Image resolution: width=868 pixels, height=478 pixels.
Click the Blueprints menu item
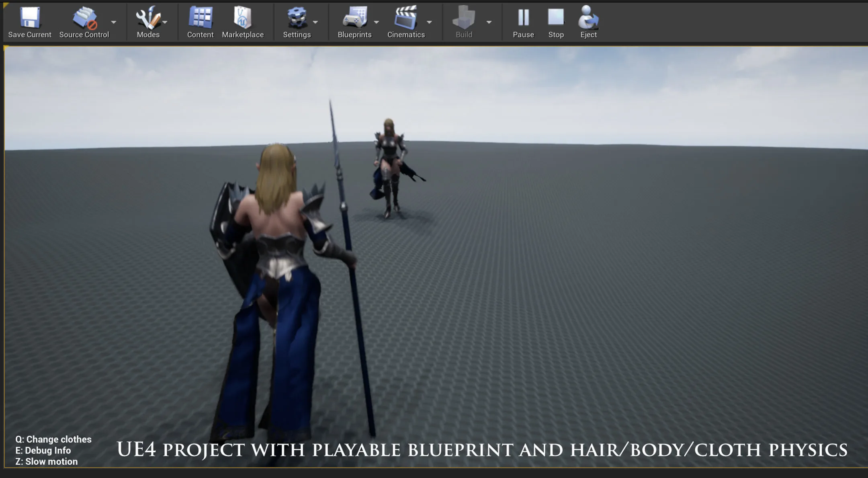[354, 22]
